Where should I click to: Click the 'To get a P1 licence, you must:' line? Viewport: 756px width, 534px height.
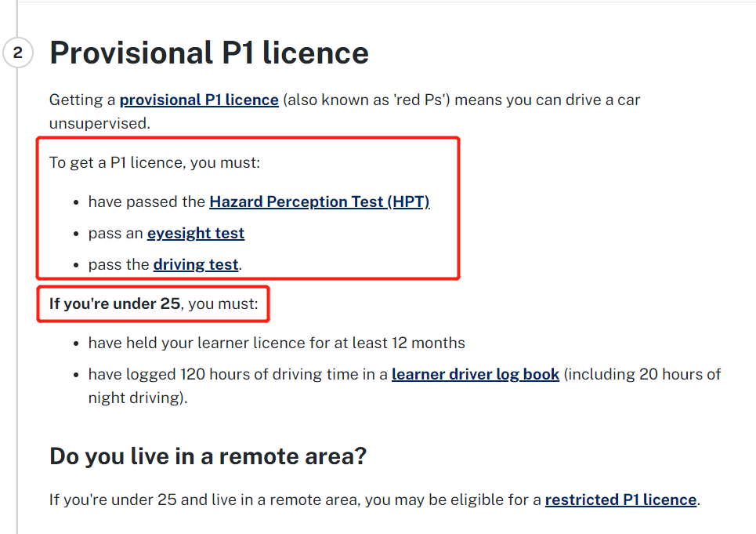pyautogui.click(x=155, y=163)
